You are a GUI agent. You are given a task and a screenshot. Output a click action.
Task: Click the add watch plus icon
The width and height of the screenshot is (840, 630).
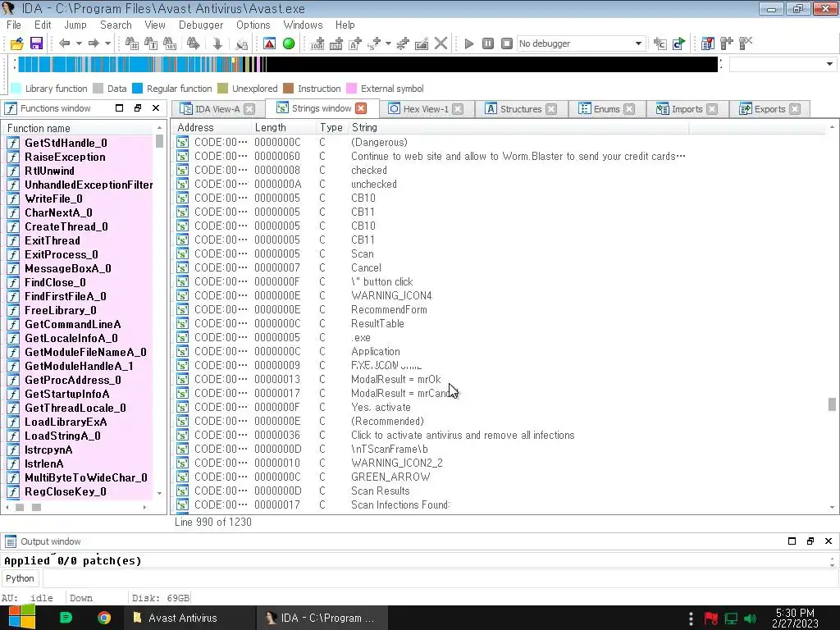coord(727,43)
